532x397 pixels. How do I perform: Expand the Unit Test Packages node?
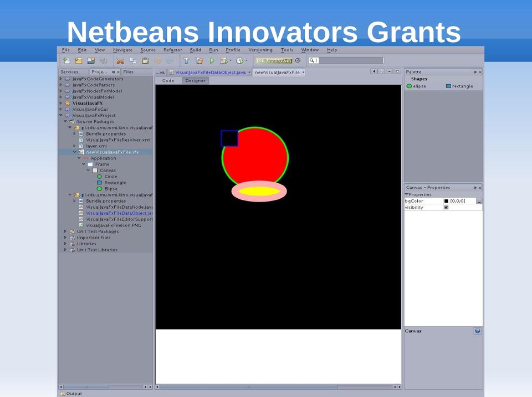click(65, 231)
